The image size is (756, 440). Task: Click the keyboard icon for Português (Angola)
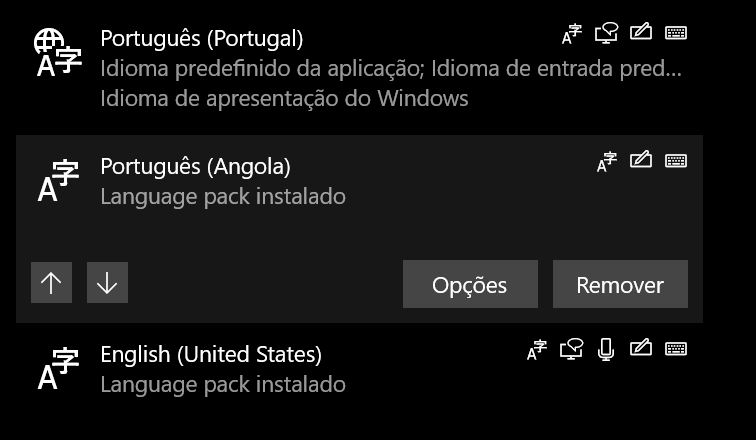pos(676,161)
